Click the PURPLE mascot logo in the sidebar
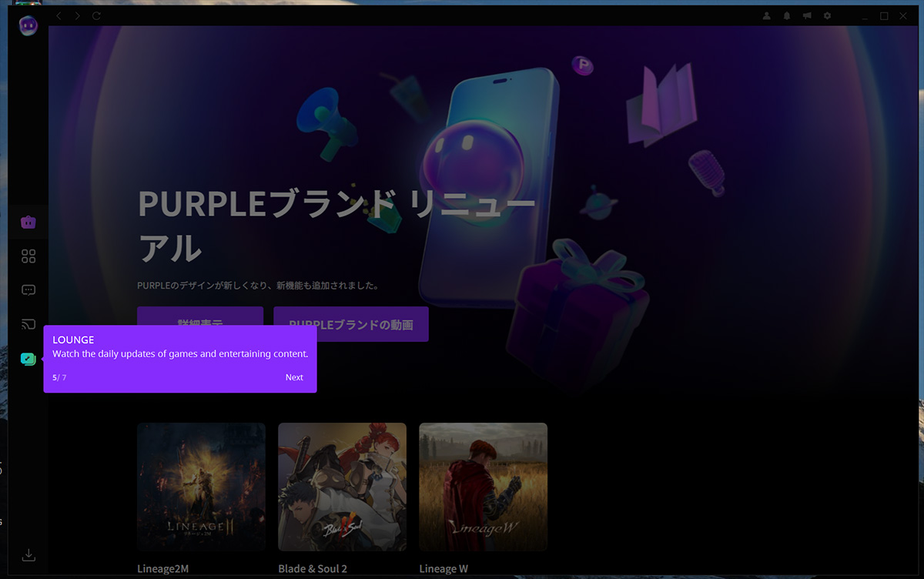Viewport: 924px width, 579px height. pyautogui.click(x=28, y=25)
